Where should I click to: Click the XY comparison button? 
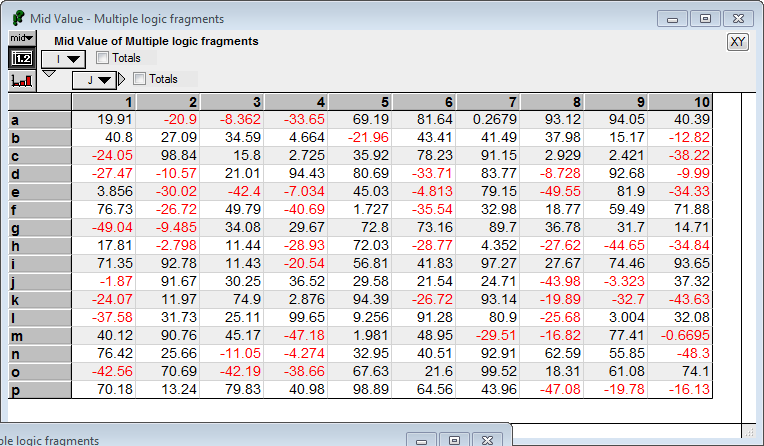coord(738,42)
